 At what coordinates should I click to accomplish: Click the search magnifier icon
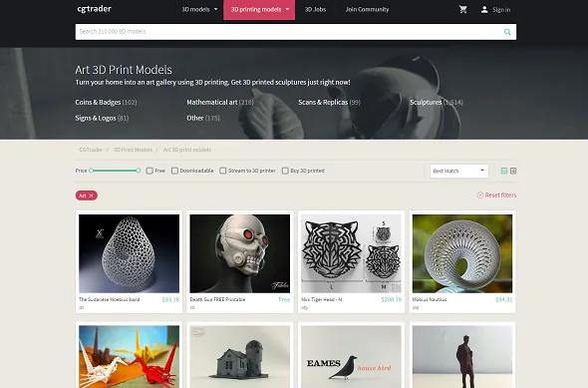(507, 32)
